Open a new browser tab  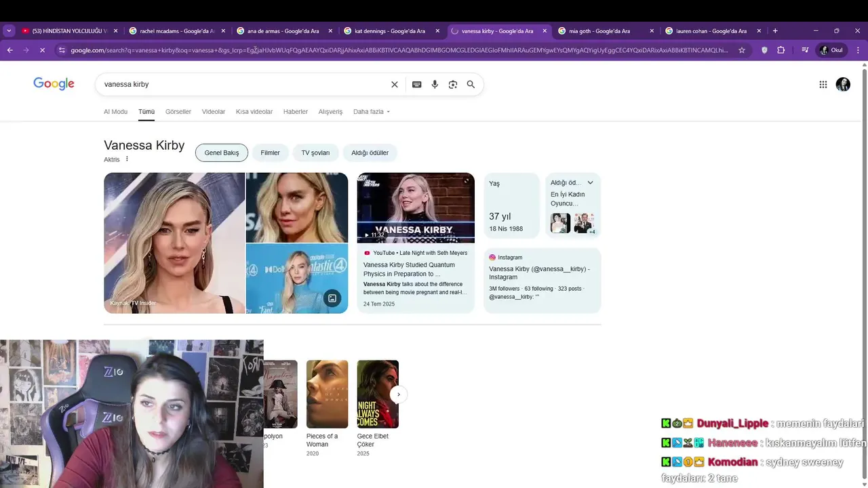pos(775,31)
